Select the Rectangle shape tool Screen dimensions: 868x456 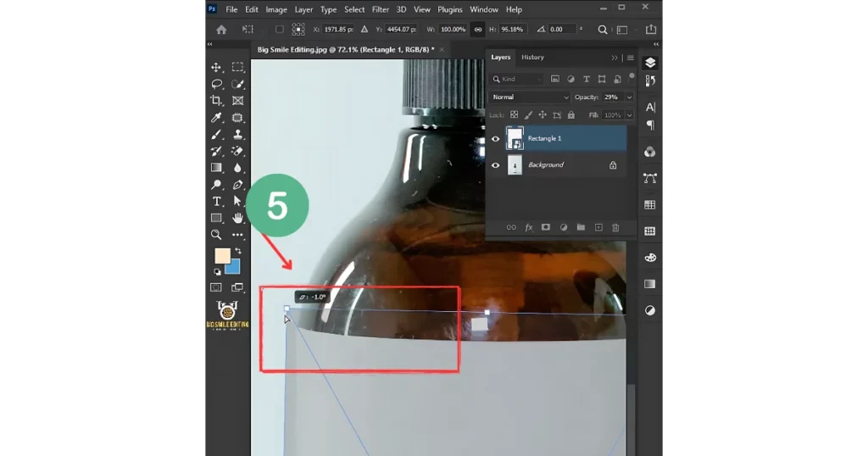(x=216, y=218)
